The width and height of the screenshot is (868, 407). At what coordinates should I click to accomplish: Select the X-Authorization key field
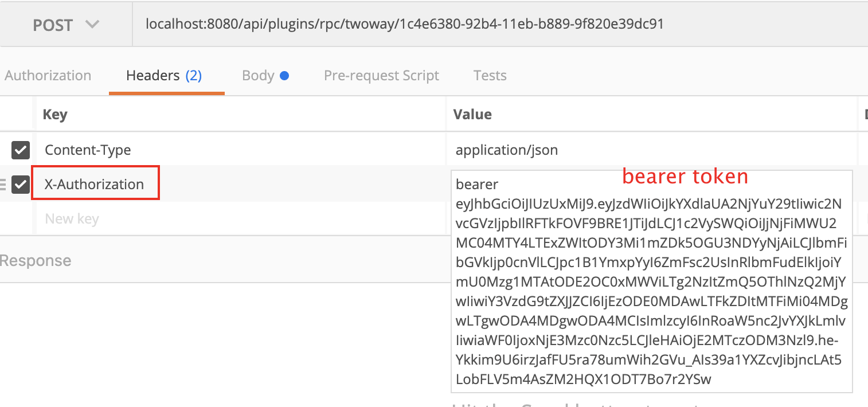tap(95, 184)
